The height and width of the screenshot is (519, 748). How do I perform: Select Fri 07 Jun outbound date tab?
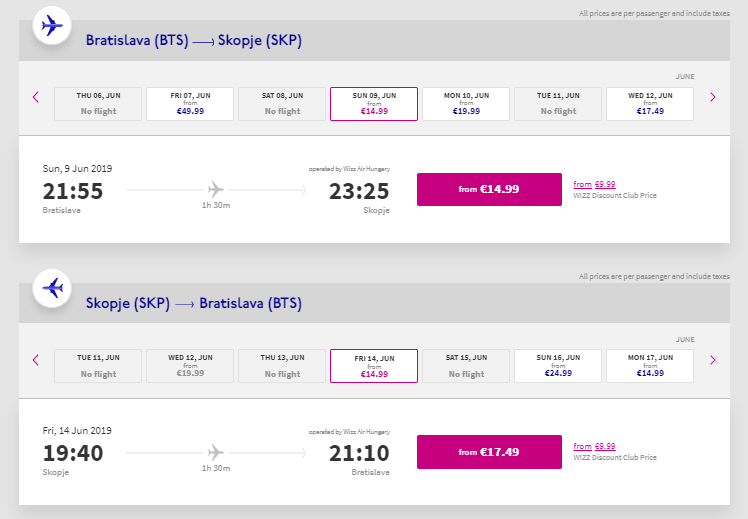coord(190,103)
